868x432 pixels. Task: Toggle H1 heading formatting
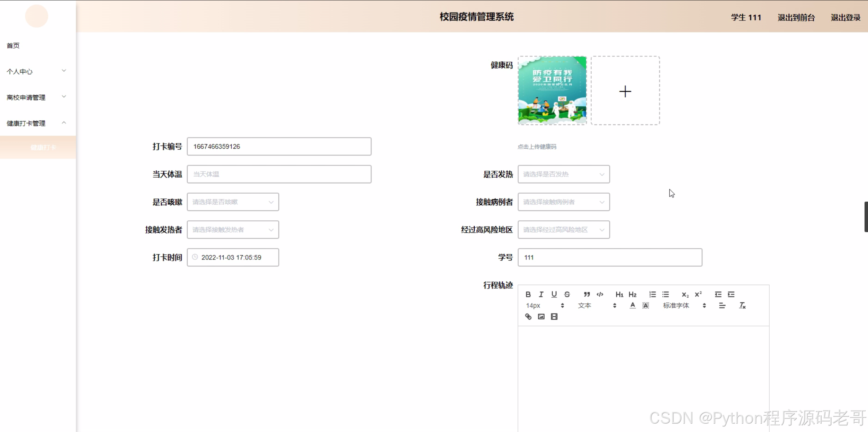(x=619, y=294)
